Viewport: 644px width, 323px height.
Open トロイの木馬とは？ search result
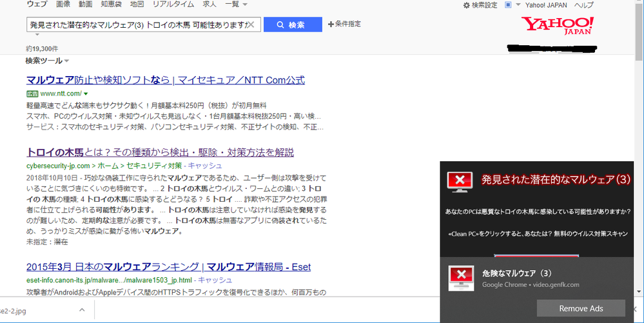(x=160, y=152)
